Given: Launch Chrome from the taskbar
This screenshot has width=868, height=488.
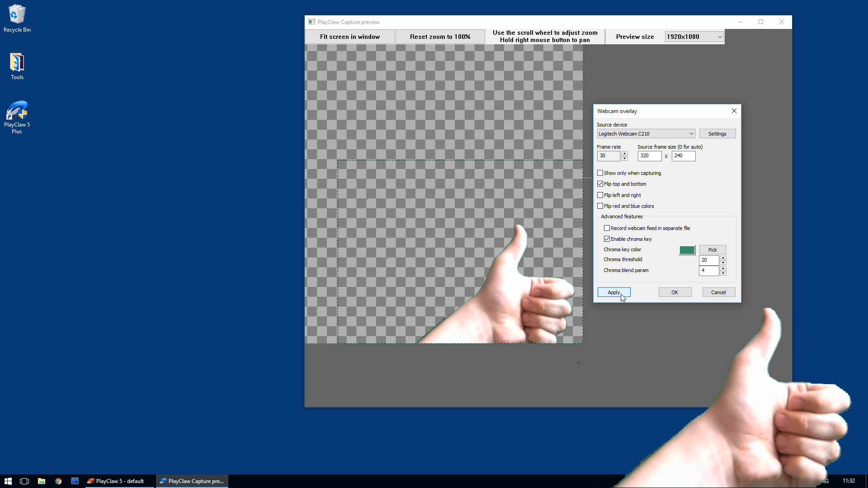Looking at the screenshot, I should [58, 481].
